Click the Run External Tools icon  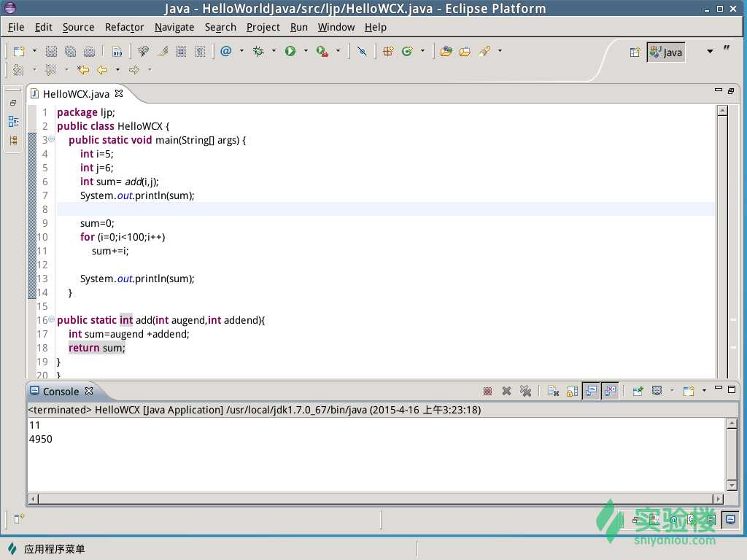[322, 51]
